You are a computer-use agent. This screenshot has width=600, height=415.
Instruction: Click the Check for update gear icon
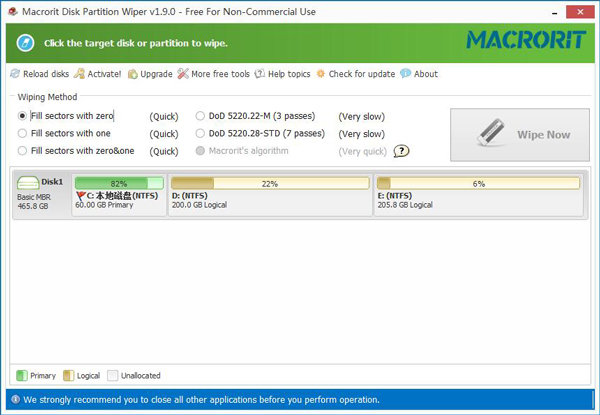(321, 73)
